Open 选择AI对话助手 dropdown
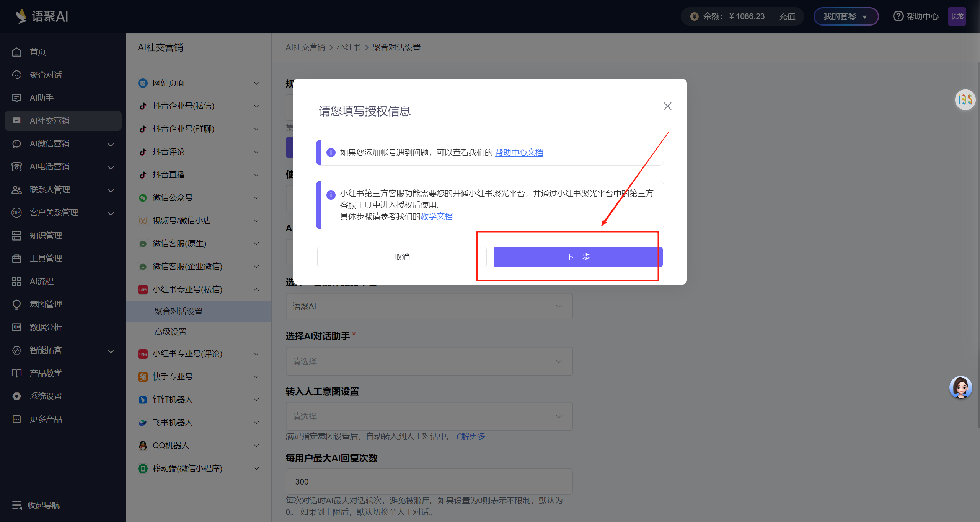This screenshot has height=522, width=980. [429, 361]
